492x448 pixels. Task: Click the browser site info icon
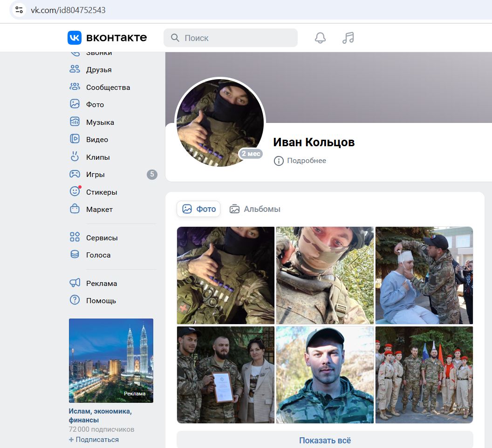19,10
